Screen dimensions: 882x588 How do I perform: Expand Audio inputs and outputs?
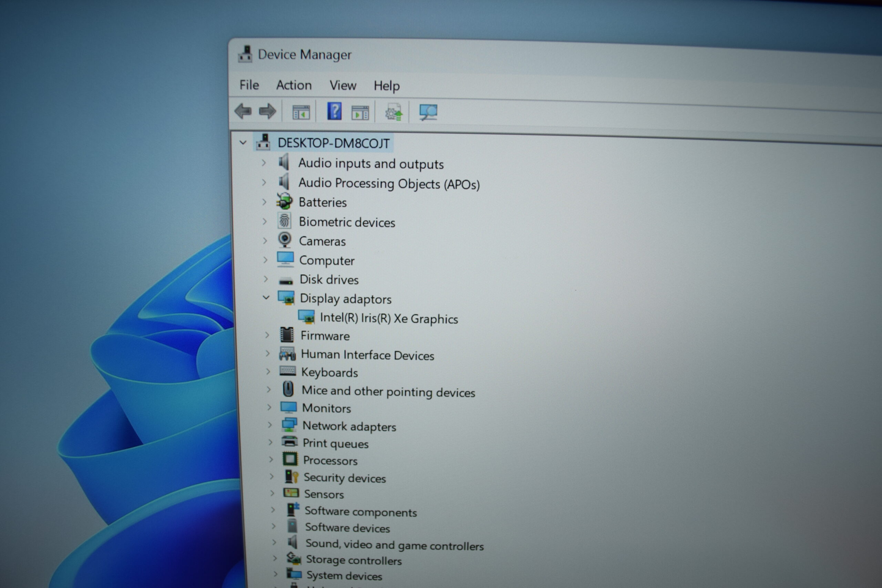coord(264,162)
